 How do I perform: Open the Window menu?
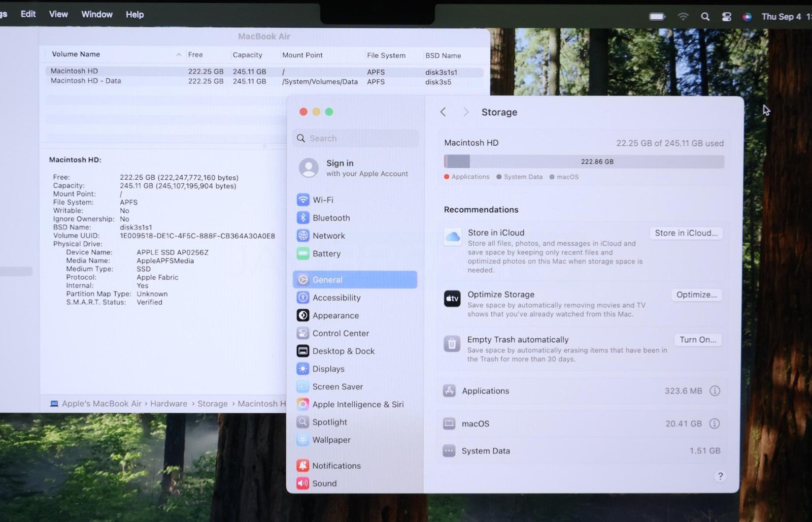coord(97,14)
